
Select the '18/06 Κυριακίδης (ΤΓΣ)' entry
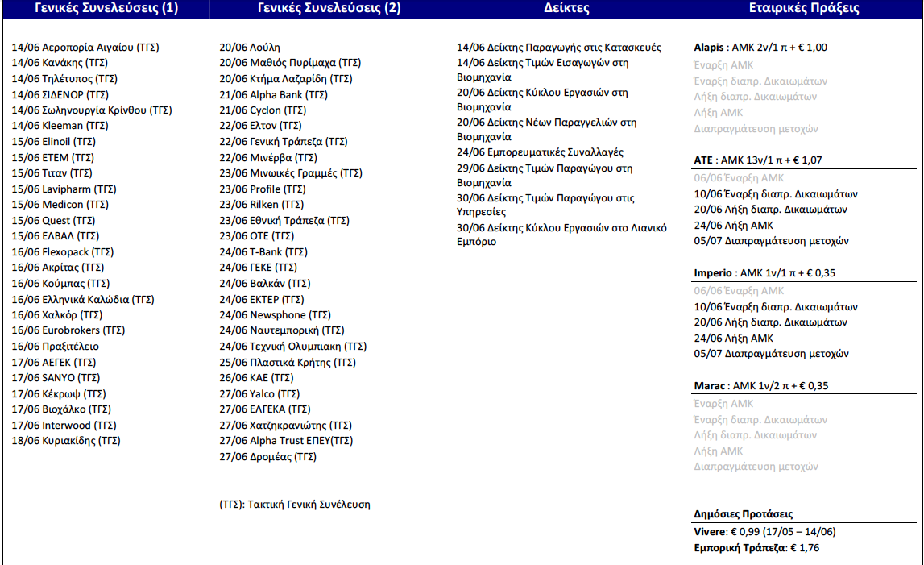point(66,441)
